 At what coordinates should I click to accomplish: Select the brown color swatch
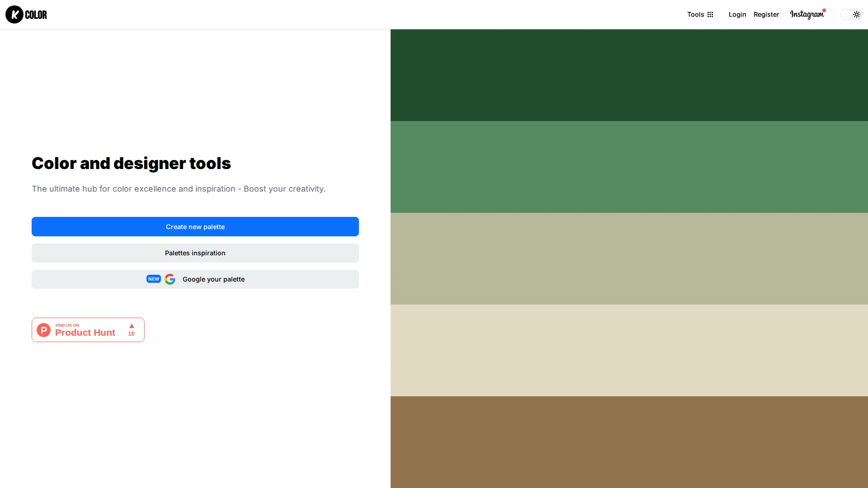pyautogui.click(x=629, y=442)
